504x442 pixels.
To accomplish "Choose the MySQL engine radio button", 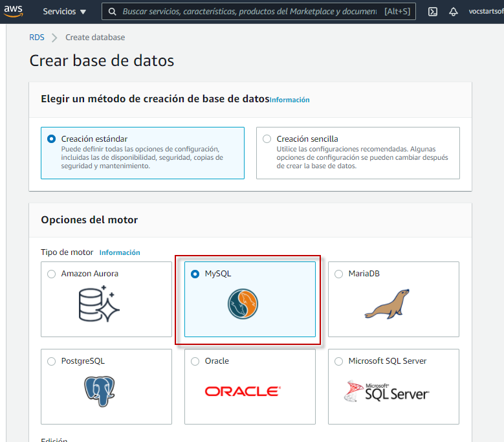I will click(195, 274).
